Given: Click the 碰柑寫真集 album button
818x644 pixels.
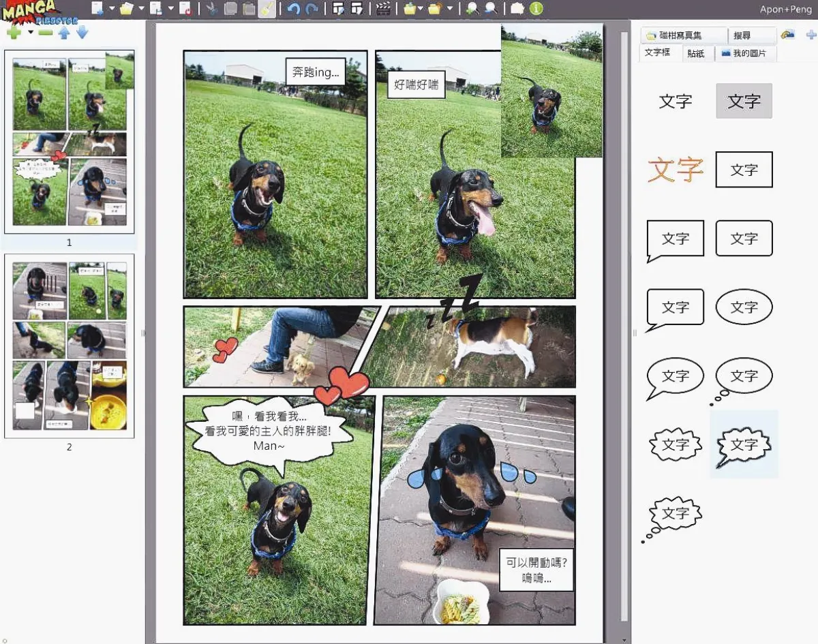Looking at the screenshot, I should 682,35.
